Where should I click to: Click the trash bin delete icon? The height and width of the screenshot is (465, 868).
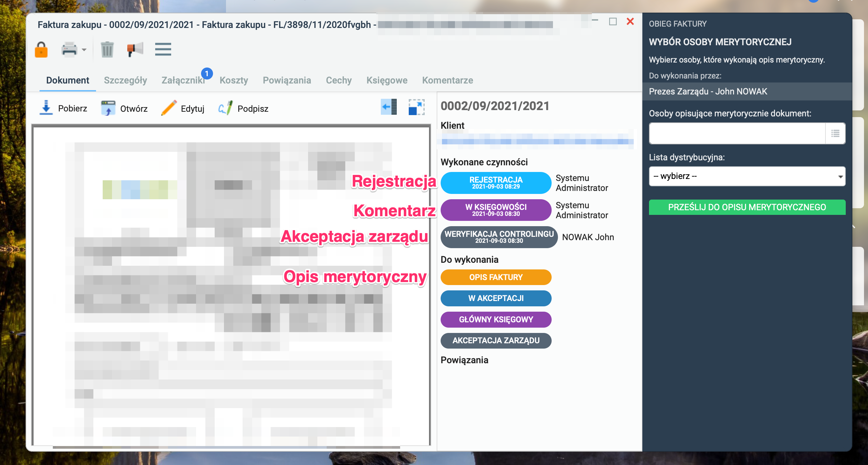tap(107, 50)
